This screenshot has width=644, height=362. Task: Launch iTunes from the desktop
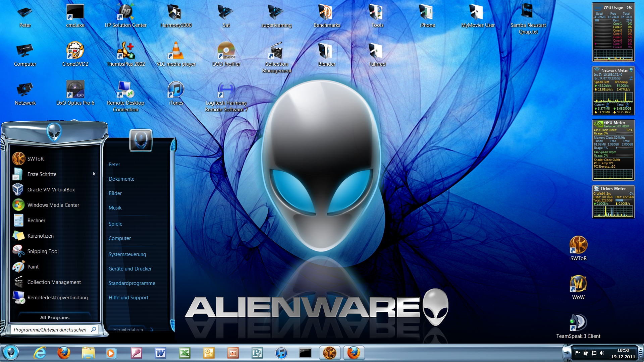176,94
